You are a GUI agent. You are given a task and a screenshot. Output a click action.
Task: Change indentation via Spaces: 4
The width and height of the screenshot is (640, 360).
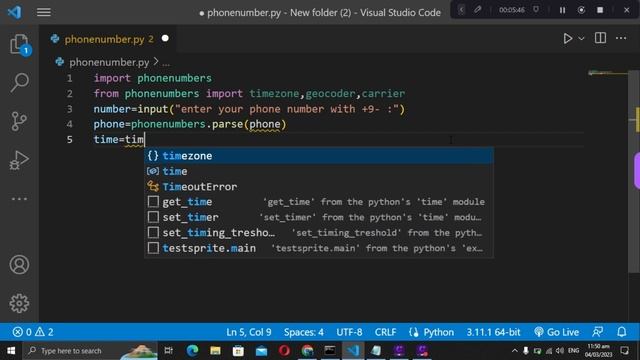[x=304, y=332]
